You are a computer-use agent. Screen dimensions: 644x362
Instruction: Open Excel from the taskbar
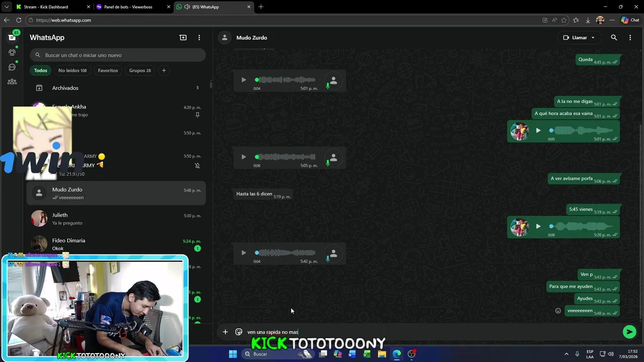pos(367,354)
